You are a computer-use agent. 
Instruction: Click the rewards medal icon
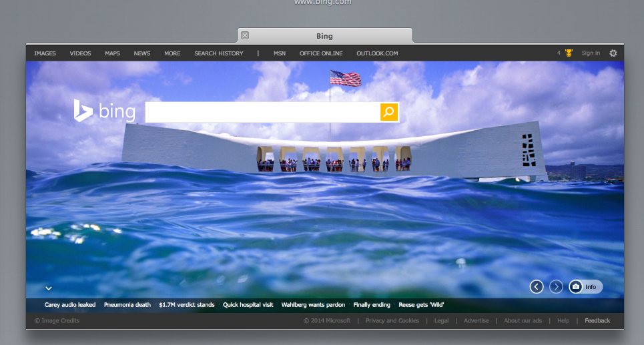point(569,53)
